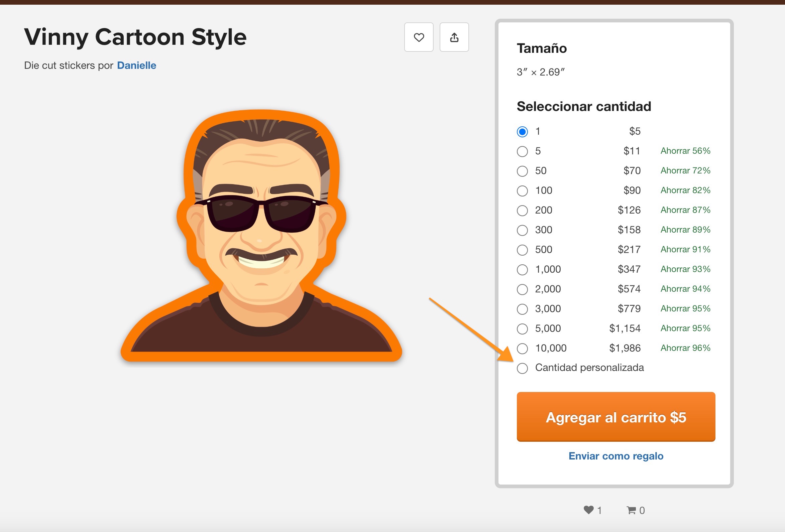Choose the 100 sticker option
This screenshot has width=785, height=532.
tap(522, 190)
